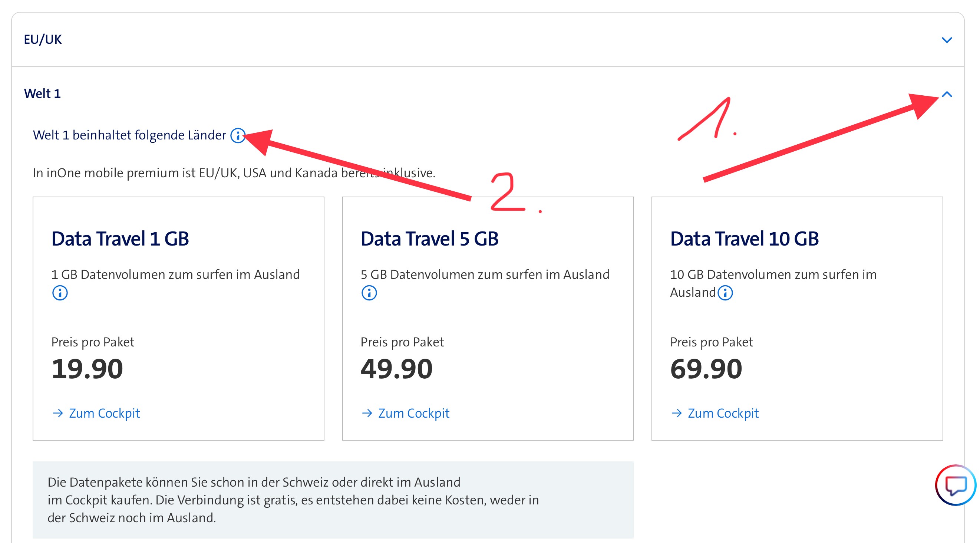Click arrow icon before 1 GB Zum Cockpit
Viewport: 980px width, 543px height.
tap(58, 413)
